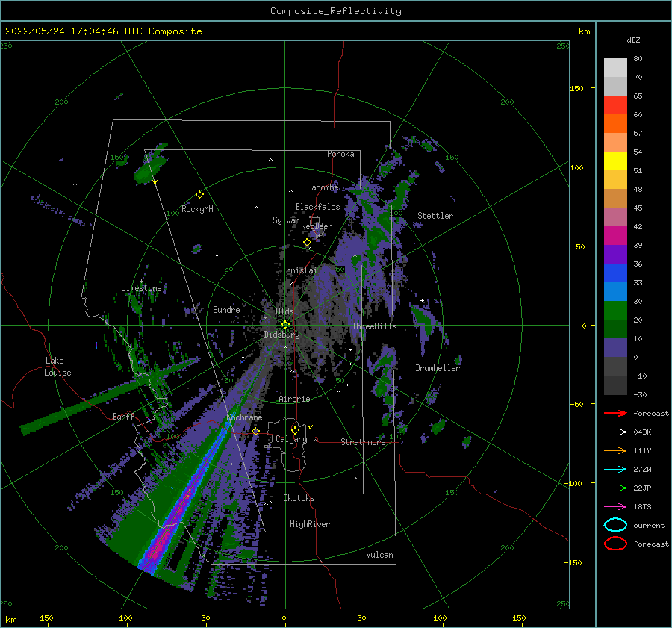
Task: Click the RockyMH station label
Action: 197,209
